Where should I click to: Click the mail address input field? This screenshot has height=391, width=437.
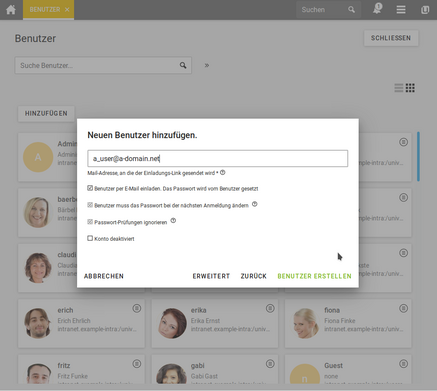[x=217, y=158]
